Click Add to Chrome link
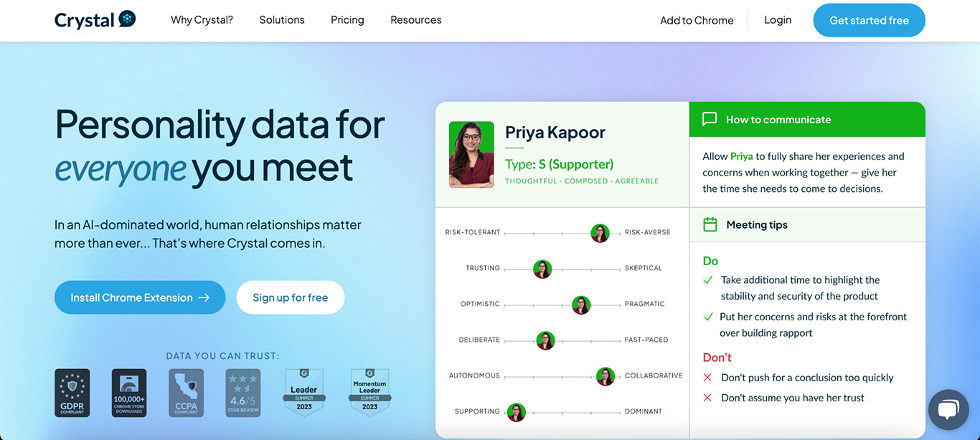980x440 pixels. click(x=697, y=20)
